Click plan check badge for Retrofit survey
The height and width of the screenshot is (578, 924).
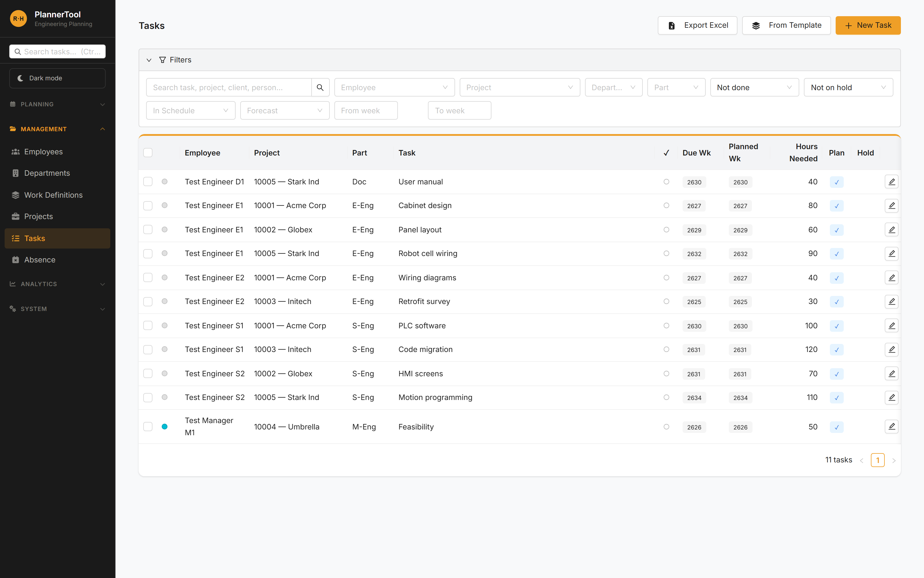(x=836, y=302)
